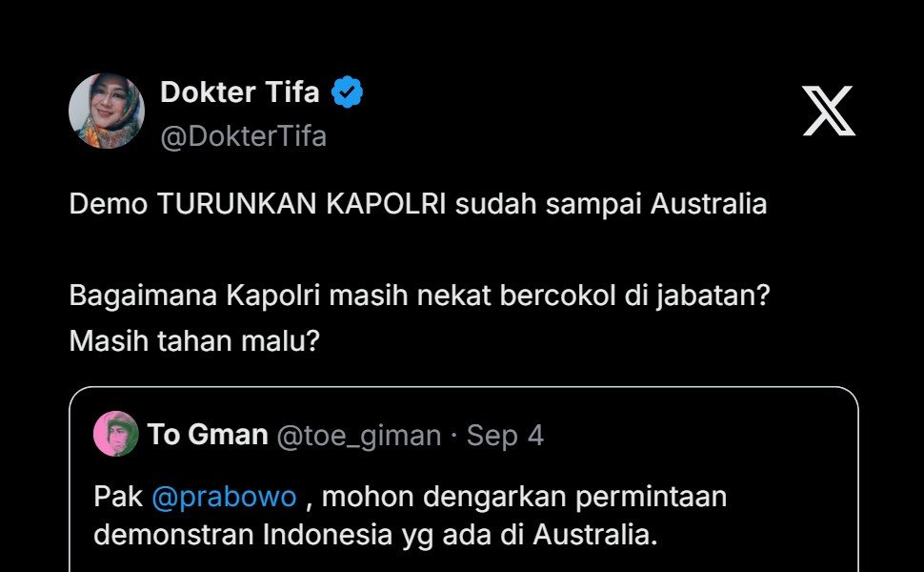924x572 pixels.
Task: Open the @prabowo mention link
Action: point(225,497)
